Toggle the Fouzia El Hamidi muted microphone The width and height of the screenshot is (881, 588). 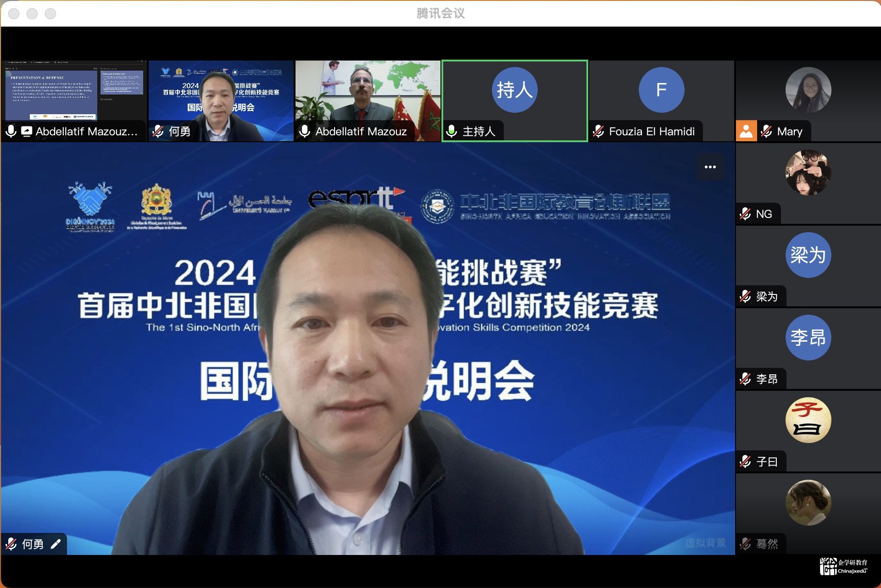point(598,131)
